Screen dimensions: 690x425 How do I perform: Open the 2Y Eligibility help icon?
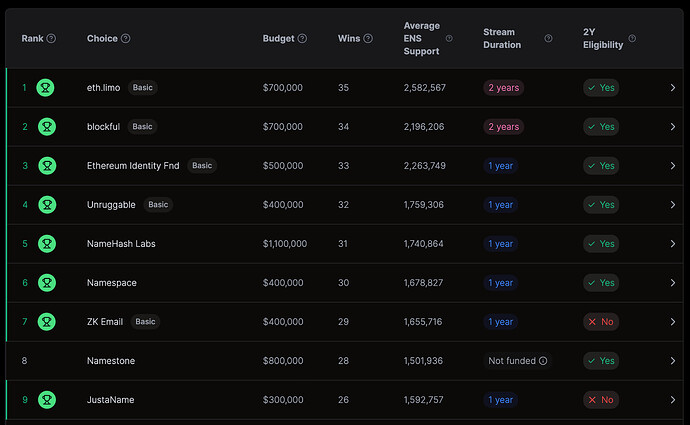point(632,38)
